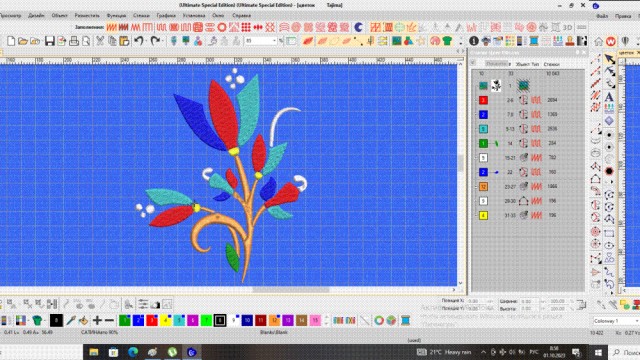Screen dimensions: 640x360
Task: Print the design using printer icon
Action: (x=74, y=41)
